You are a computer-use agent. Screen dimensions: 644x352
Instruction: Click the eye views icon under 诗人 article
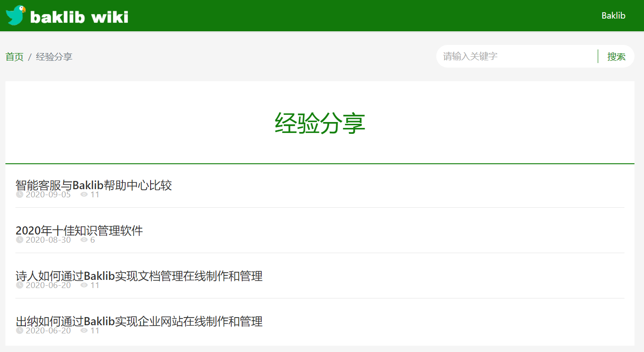pyautogui.click(x=84, y=285)
